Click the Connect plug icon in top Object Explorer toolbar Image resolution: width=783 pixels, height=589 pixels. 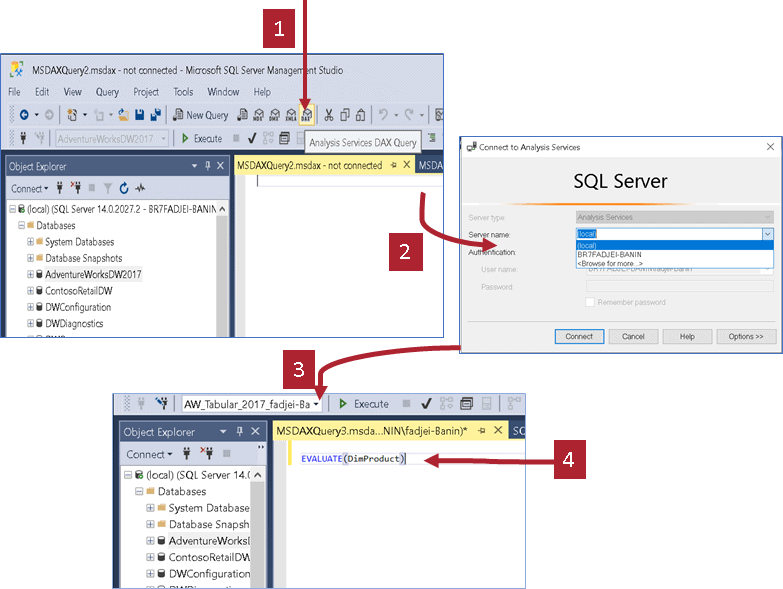pyautogui.click(x=59, y=188)
